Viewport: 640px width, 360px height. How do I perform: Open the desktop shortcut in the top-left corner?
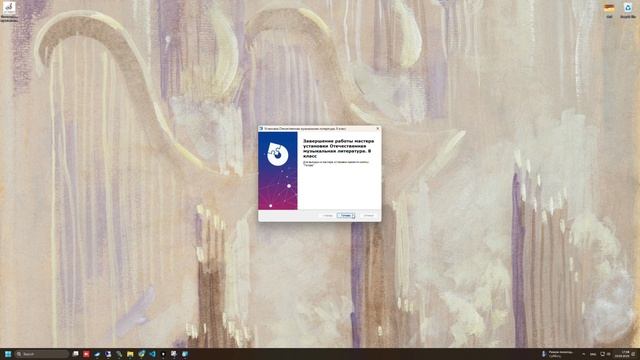(x=9, y=11)
